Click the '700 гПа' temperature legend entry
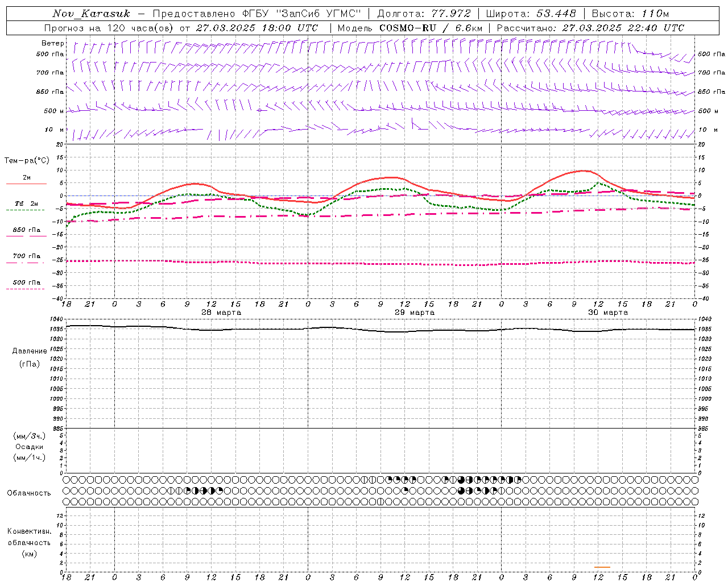This screenshot has width=728, height=582. (x=27, y=256)
